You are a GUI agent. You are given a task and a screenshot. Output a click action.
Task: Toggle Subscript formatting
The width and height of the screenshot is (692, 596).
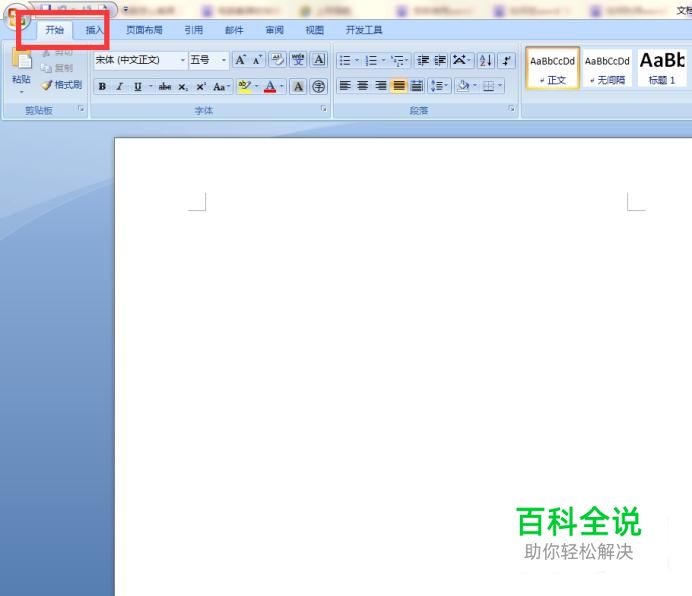(183, 87)
